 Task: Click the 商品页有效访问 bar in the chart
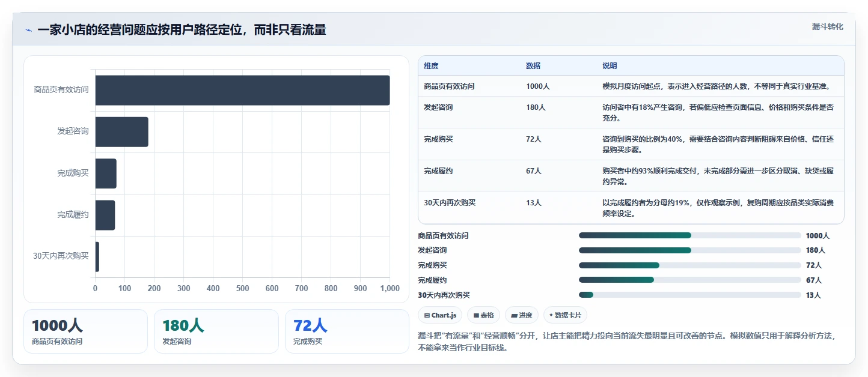(242, 90)
